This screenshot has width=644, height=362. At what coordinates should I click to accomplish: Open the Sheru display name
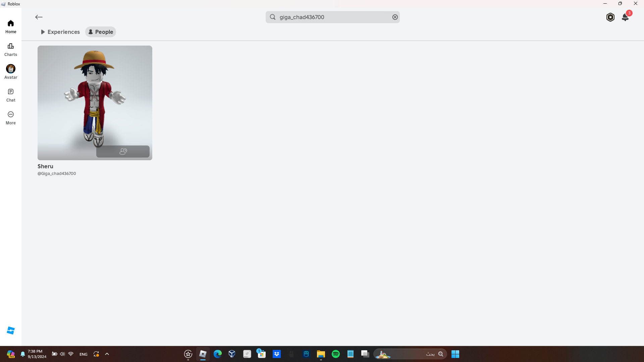click(x=45, y=166)
